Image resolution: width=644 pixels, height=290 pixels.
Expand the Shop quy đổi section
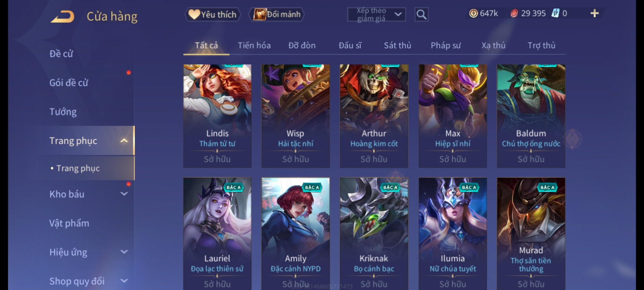tap(124, 281)
